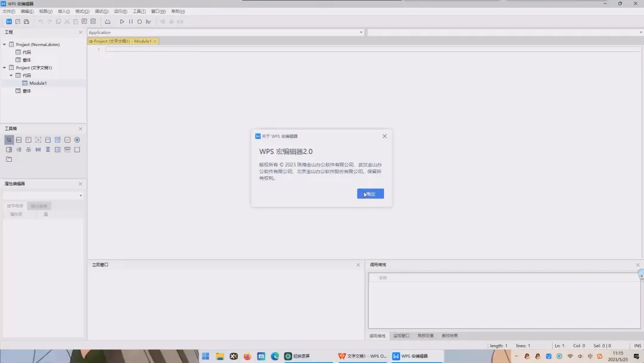Select the TextBox control with T icon
644x363 pixels.
point(29,140)
